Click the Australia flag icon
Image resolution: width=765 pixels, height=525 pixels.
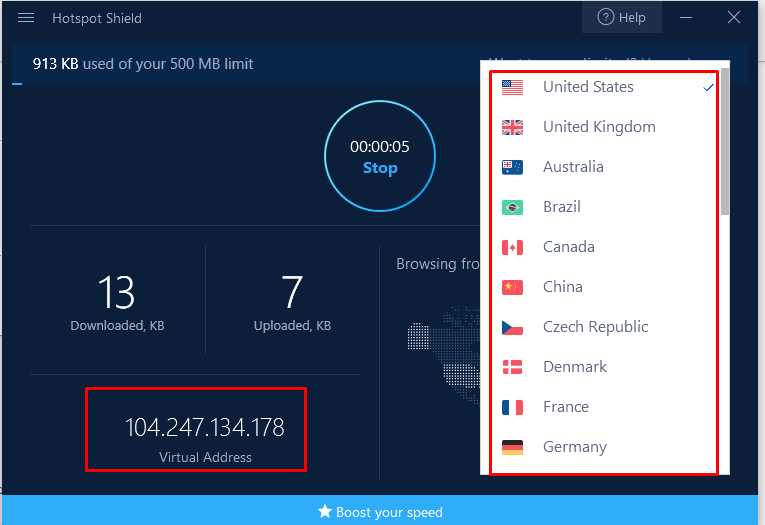(x=512, y=167)
